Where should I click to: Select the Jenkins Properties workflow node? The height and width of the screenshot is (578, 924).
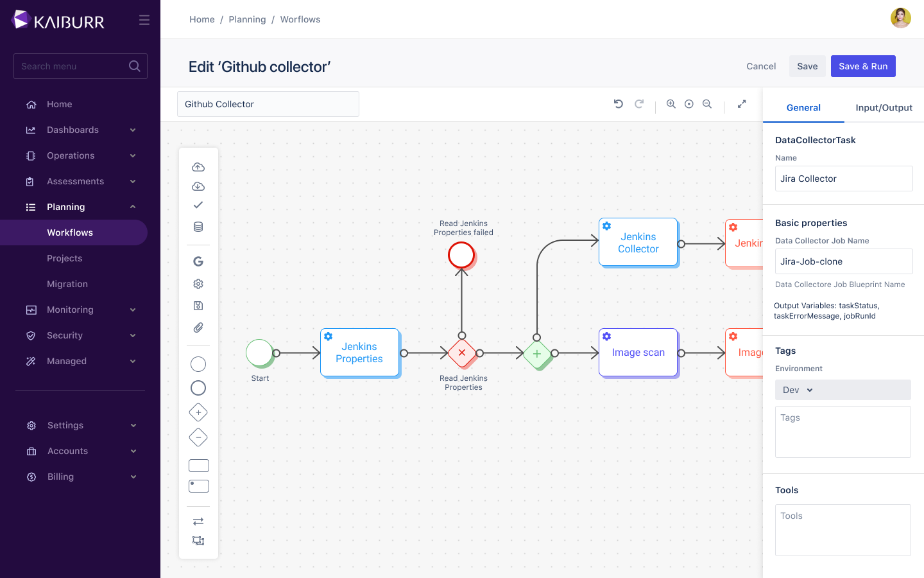point(359,353)
